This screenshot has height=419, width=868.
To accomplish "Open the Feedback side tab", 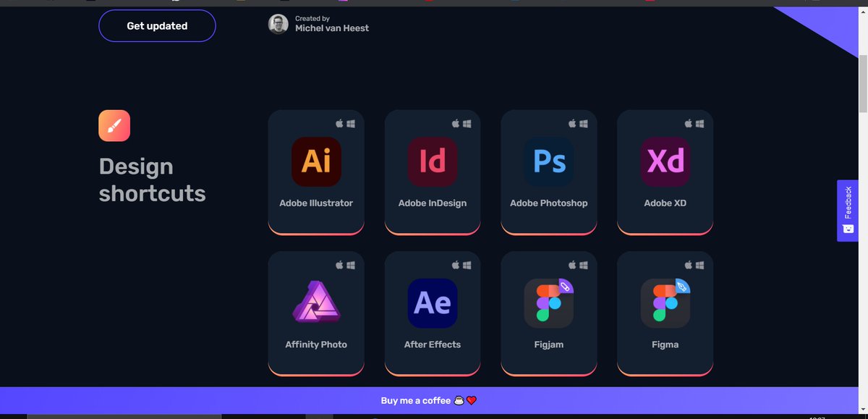I will tap(848, 211).
